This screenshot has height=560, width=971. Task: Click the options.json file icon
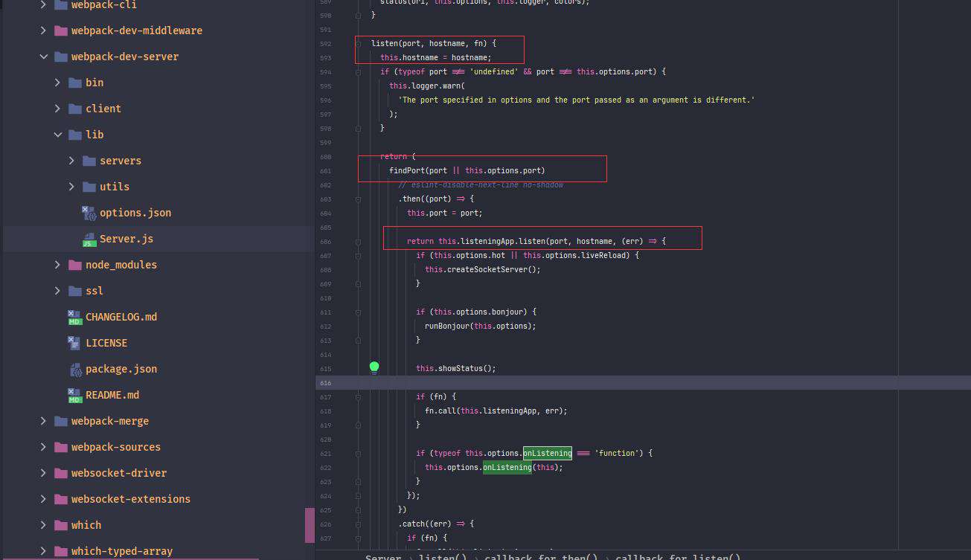[89, 213]
